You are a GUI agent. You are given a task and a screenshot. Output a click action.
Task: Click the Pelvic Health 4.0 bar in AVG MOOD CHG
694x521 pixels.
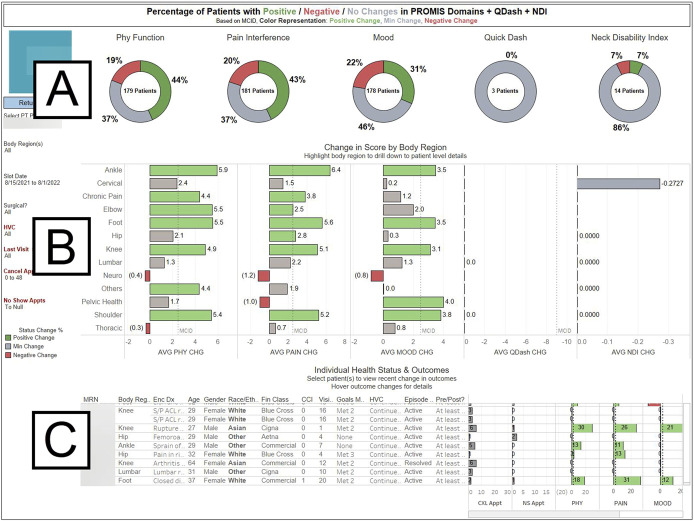pos(413,302)
